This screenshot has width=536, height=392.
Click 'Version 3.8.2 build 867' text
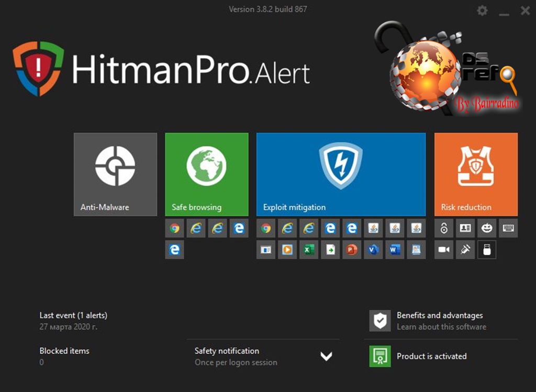(267, 9)
